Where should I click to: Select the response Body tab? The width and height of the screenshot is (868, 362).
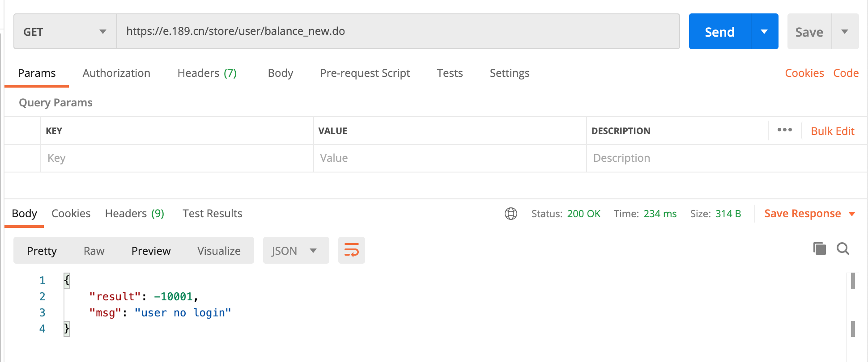point(24,214)
